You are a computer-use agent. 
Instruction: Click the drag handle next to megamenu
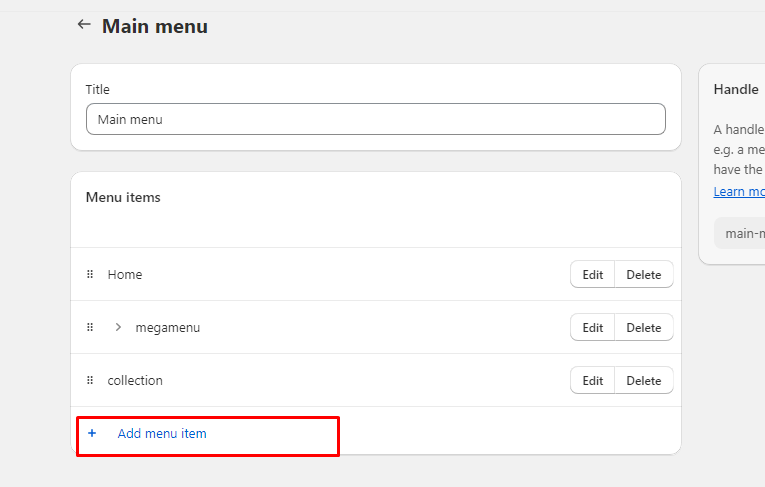pyautogui.click(x=90, y=327)
